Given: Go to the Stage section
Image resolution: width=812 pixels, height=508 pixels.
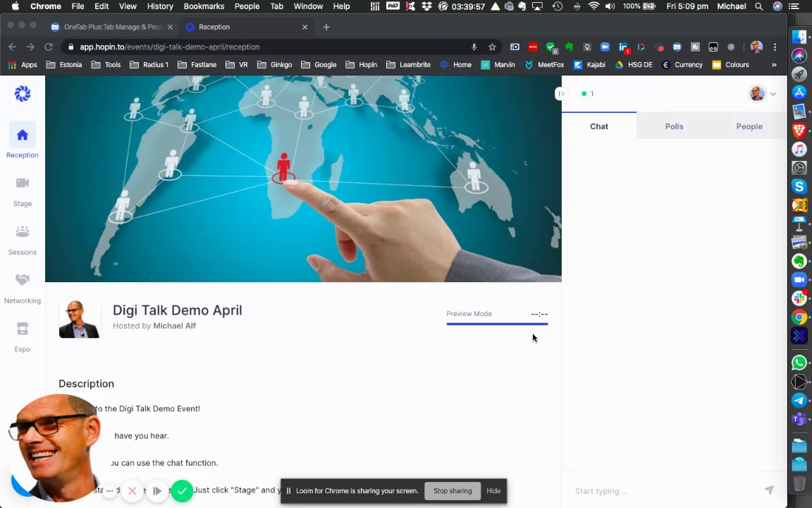Looking at the screenshot, I should point(23,191).
